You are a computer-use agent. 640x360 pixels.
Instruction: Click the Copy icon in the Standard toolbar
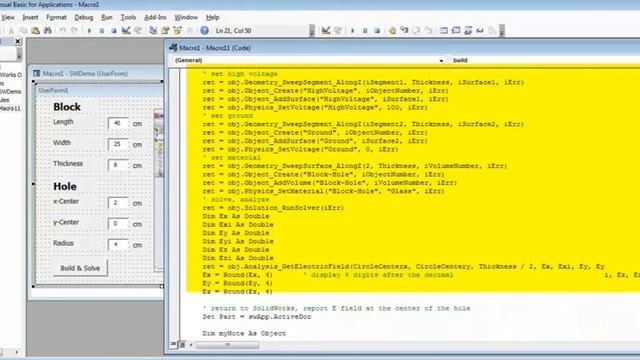click(x=24, y=31)
